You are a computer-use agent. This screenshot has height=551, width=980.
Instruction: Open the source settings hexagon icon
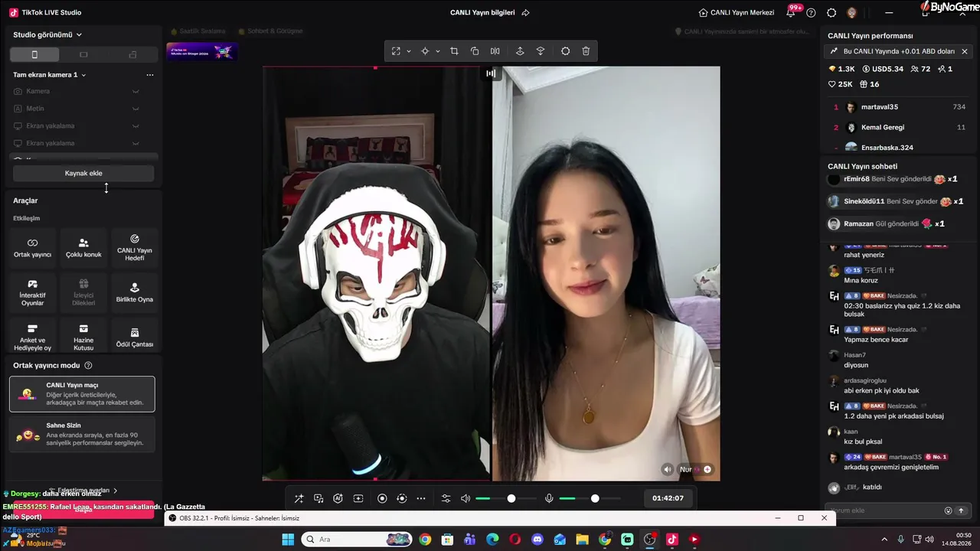[x=565, y=51]
